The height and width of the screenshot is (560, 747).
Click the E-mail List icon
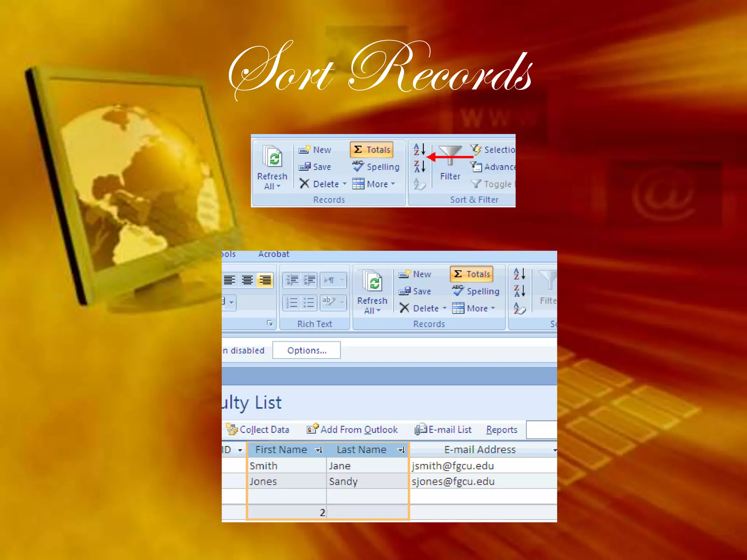(x=421, y=429)
